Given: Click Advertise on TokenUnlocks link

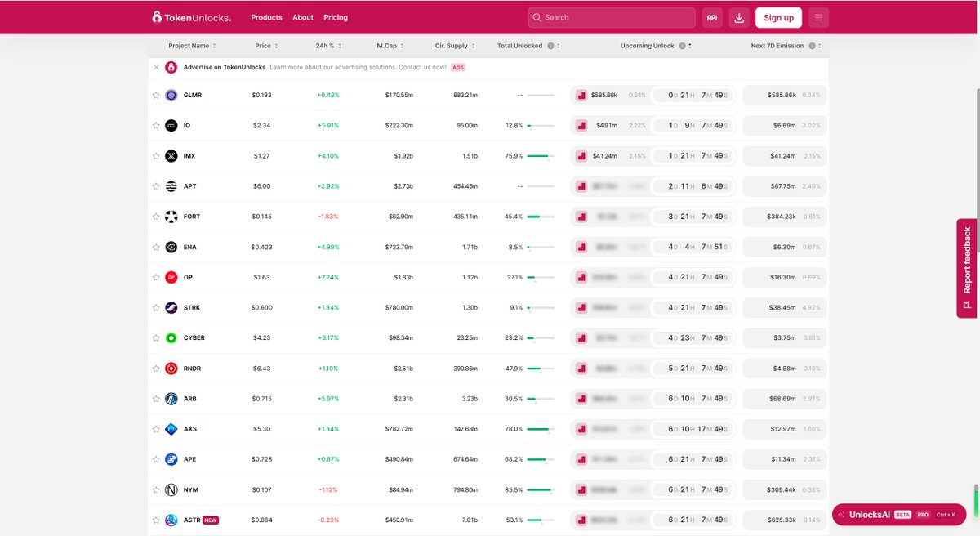Looking at the screenshot, I should tap(224, 67).
